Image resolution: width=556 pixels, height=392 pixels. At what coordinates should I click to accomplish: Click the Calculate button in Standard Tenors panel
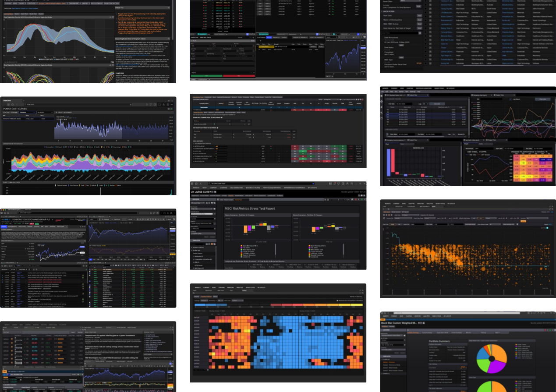pos(436,104)
